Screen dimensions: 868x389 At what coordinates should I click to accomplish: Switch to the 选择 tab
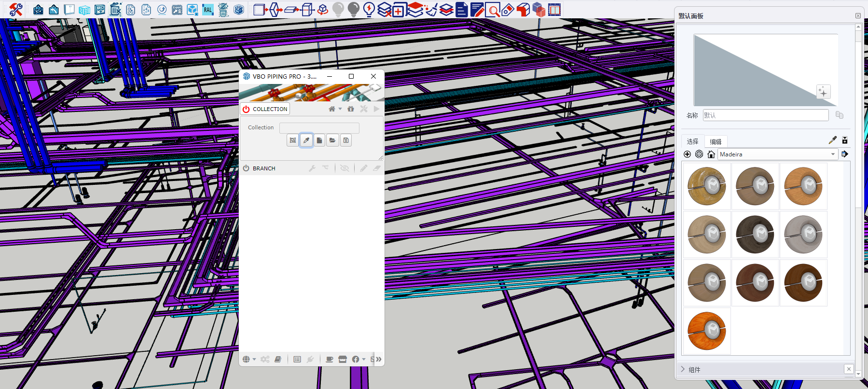[x=692, y=141]
